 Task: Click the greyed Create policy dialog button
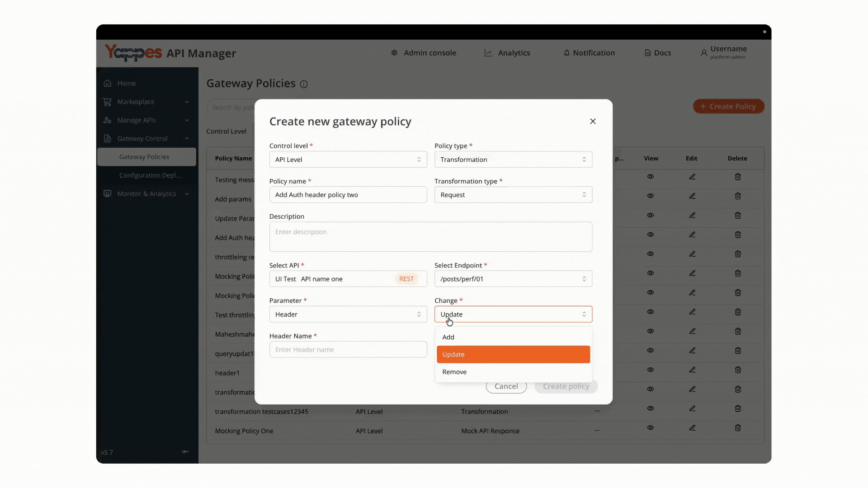[566, 386]
